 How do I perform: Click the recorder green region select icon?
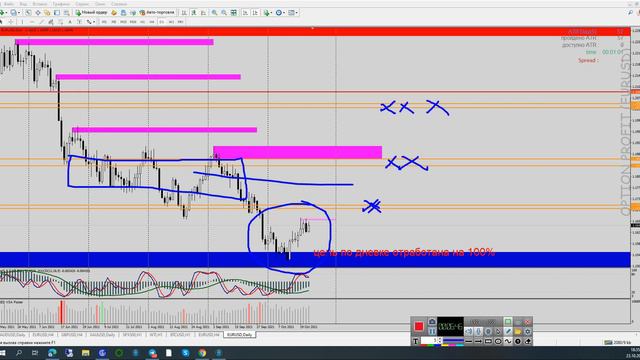[508, 322]
